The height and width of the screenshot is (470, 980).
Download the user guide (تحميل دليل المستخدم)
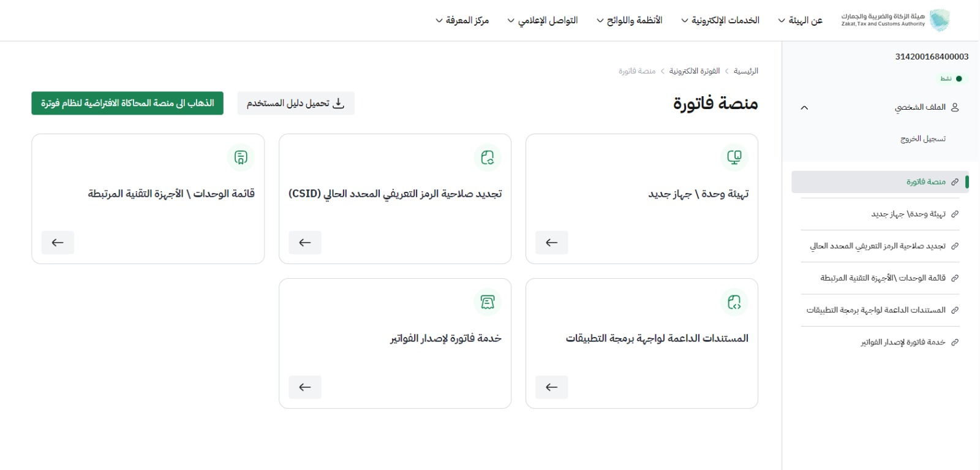click(296, 103)
